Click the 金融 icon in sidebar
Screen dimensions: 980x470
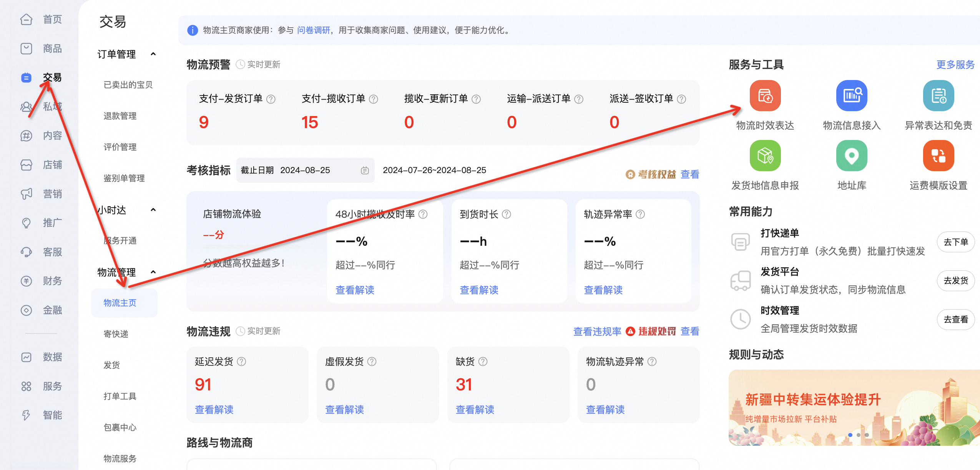click(x=26, y=310)
